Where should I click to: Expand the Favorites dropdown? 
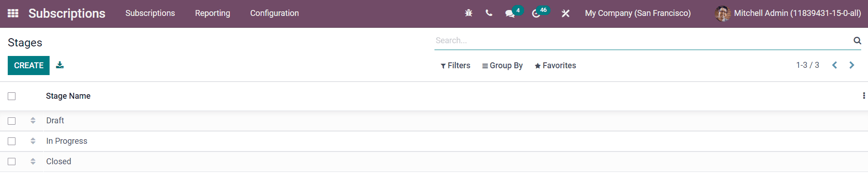tap(555, 66)
